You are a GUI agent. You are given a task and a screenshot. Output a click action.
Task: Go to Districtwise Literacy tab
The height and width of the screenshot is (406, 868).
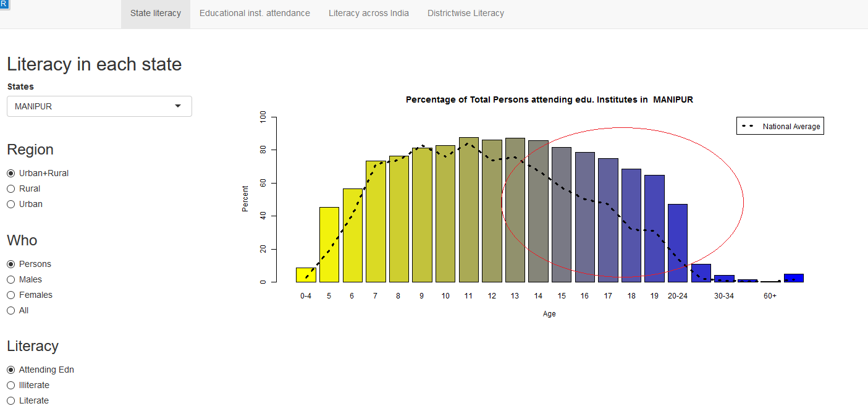coord(465,13)
